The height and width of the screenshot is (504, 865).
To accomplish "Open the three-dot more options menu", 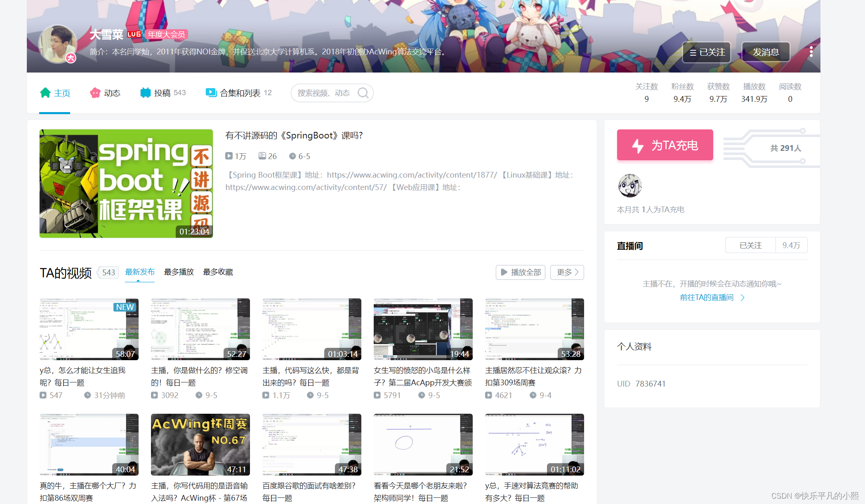I will [x=811, y=52].
